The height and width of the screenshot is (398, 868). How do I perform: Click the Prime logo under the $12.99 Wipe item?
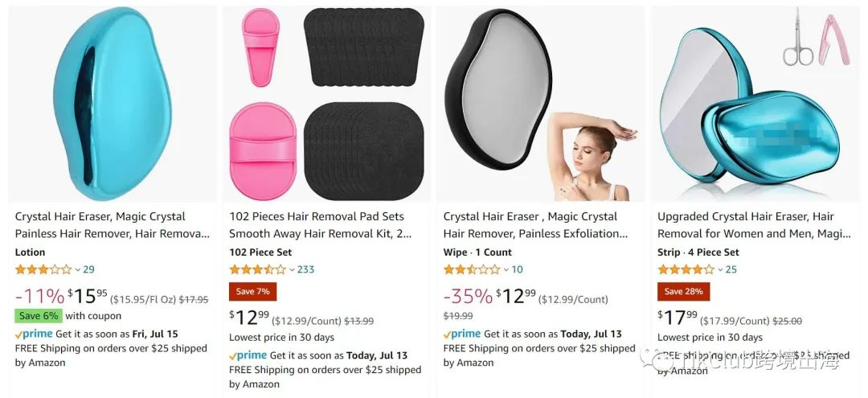click(462, 334)
